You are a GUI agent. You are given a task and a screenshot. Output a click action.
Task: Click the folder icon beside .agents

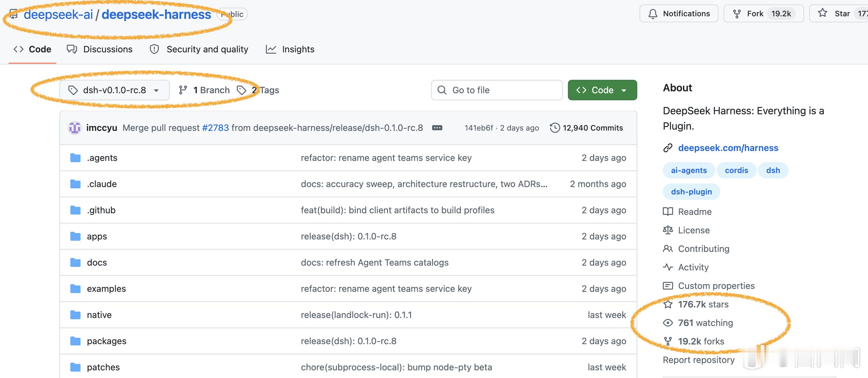[x=75, y=158]
